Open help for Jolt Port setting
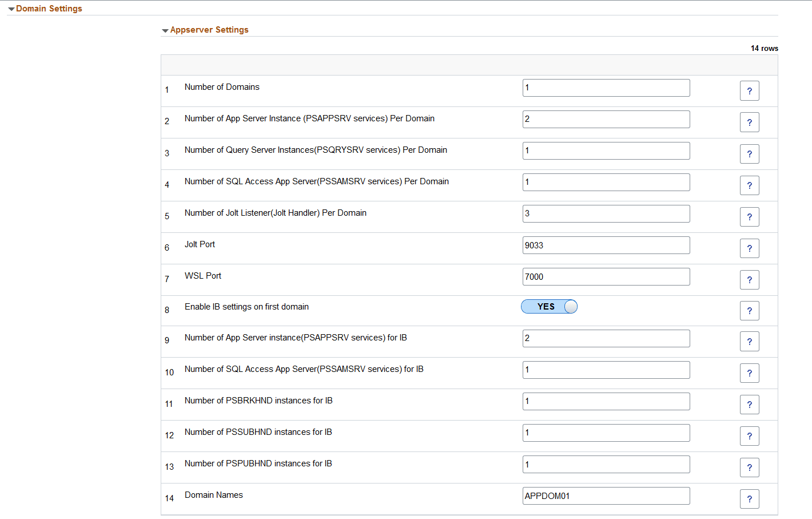This screenshot has width=812, height=519. tap(749, 248)
